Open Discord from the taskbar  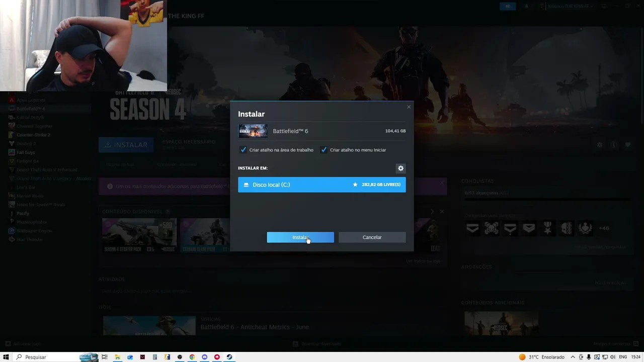click(x=204, y=357)
